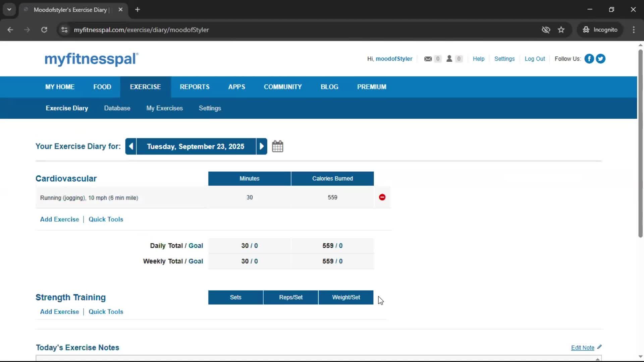Open the FOOD menu
The height and width of the screenshot is (362, 644).
click(102, 87)
